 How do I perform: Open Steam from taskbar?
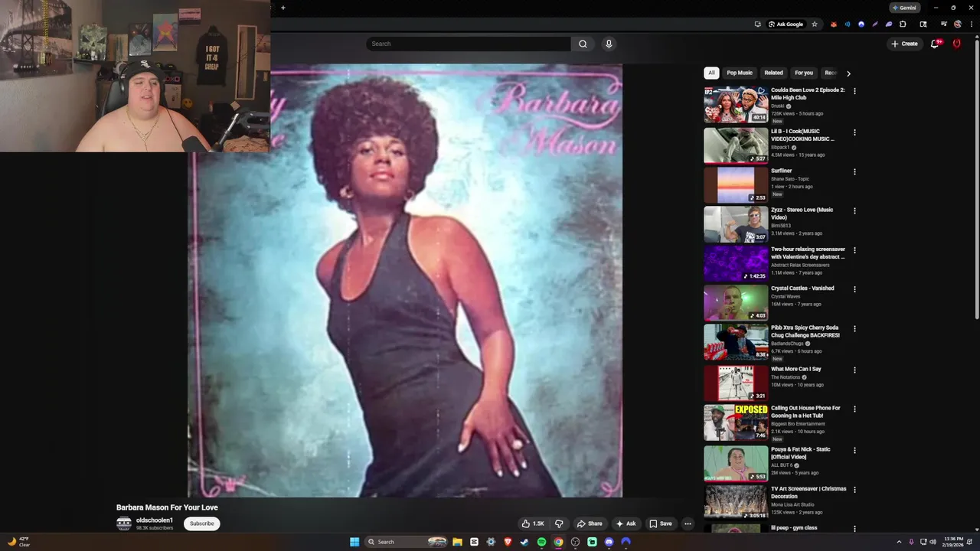524,542
